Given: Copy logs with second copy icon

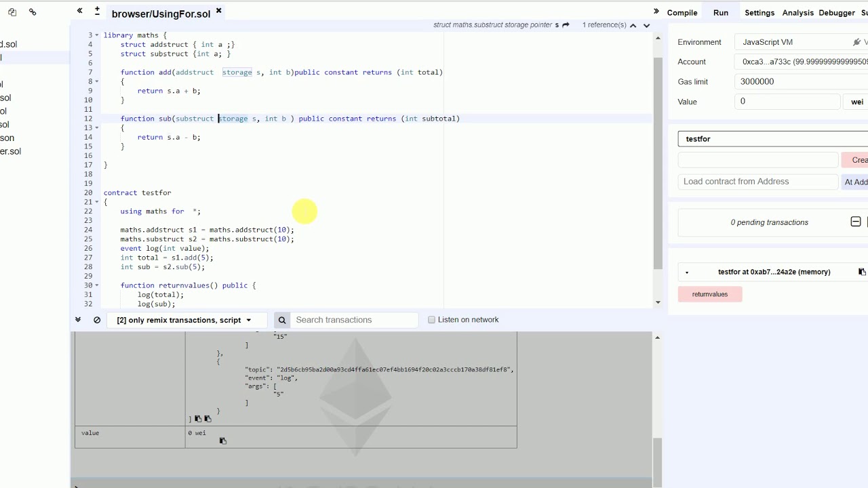Looking at the screenshot, I should click(208, 419).
